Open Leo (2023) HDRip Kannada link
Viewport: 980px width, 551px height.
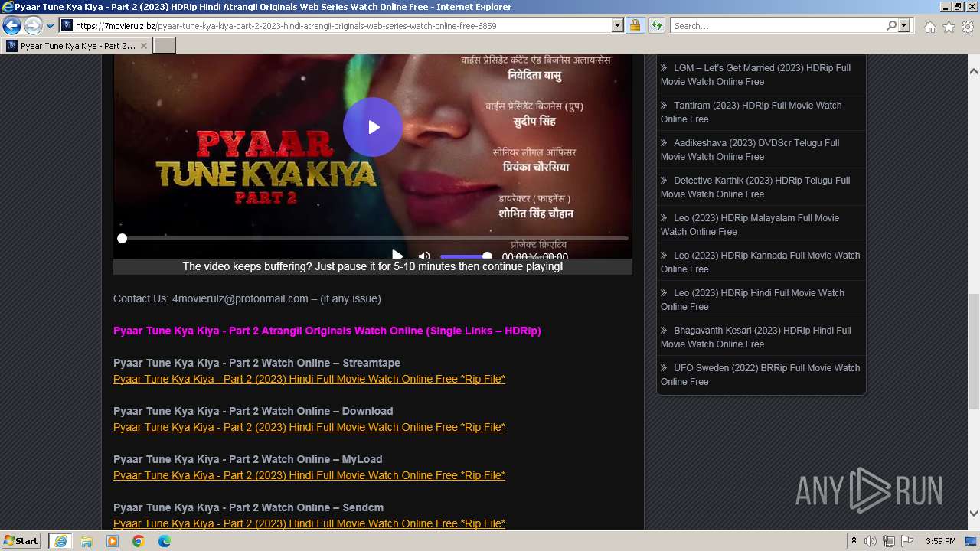click(760, 262)
